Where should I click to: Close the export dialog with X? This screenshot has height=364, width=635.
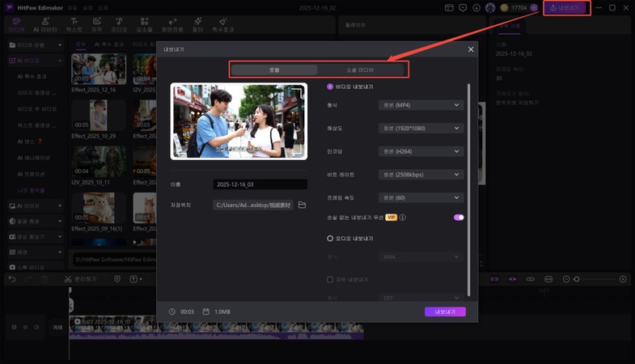[x=471, y=49]
